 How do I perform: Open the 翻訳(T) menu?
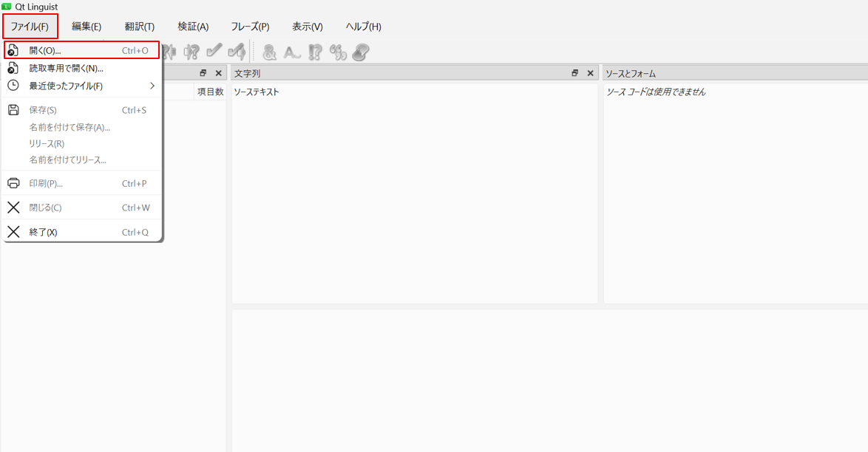[x=140, y=27]
